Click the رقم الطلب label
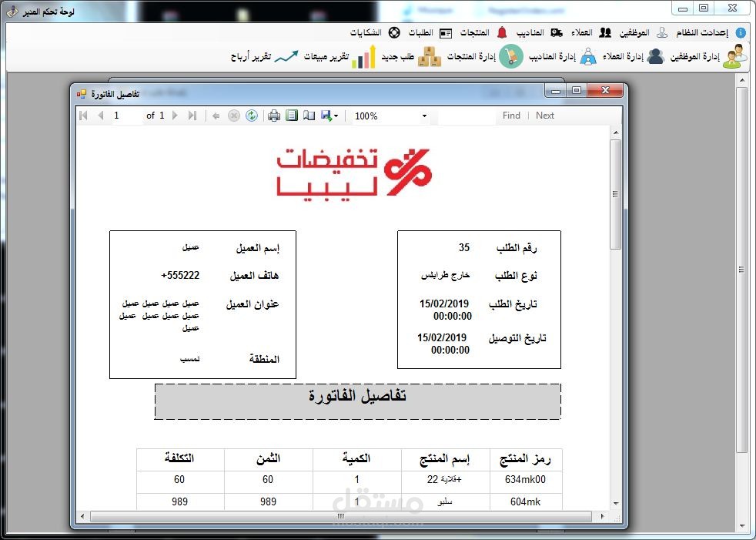 coord(517,248)
